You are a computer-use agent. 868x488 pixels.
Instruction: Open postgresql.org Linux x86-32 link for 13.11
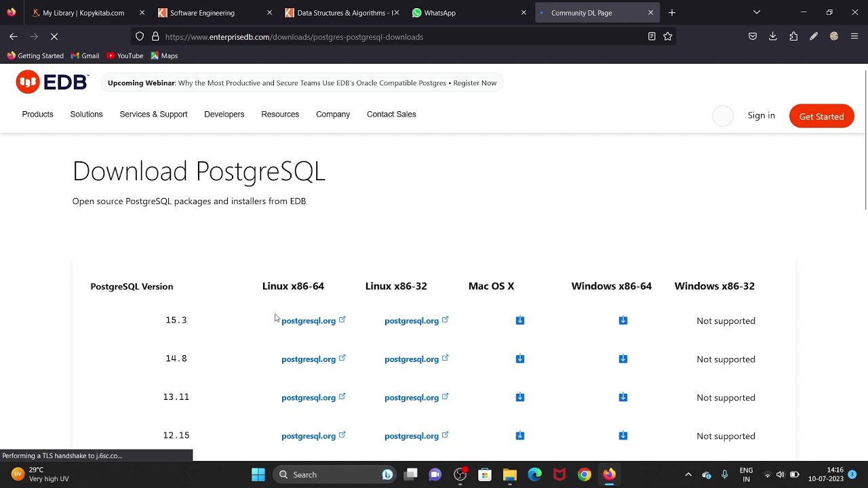(416, 397)
